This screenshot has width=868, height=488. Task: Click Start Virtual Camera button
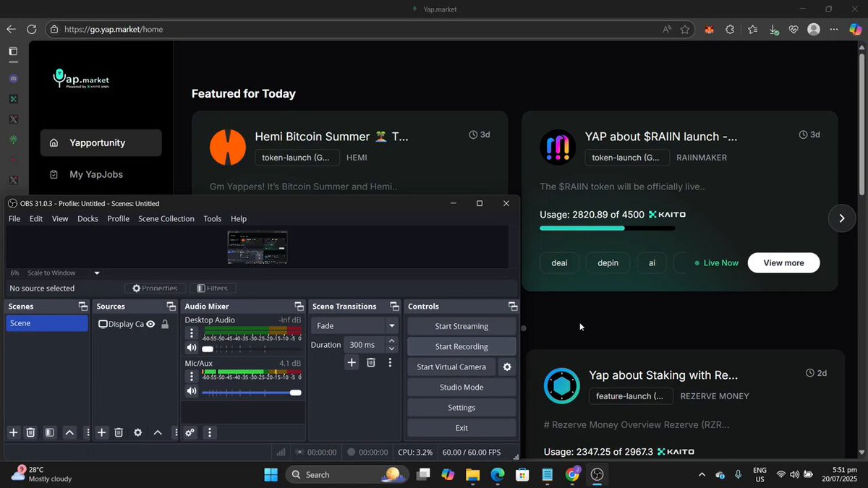point(451,367)
